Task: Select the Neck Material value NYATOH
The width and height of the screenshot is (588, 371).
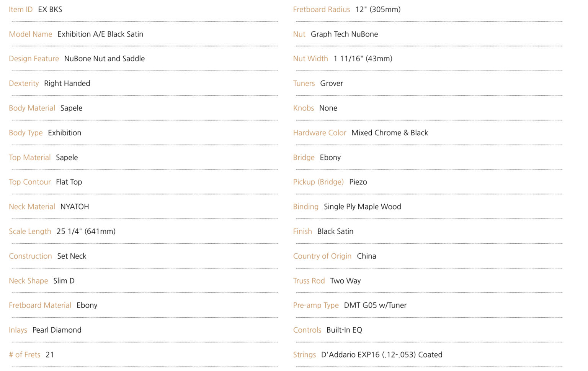Action: point(75,207)
